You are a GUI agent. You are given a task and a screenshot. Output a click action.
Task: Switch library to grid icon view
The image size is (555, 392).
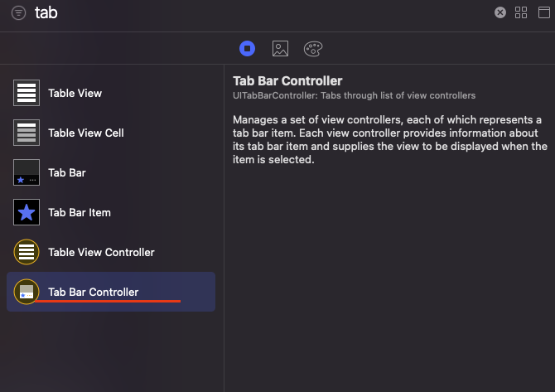pyautogui.click(x=521, y=12)
